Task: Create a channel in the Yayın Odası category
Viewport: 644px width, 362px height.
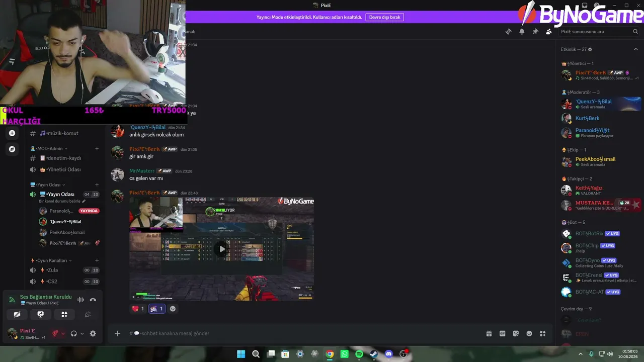Action: click(x=97, y=185)
